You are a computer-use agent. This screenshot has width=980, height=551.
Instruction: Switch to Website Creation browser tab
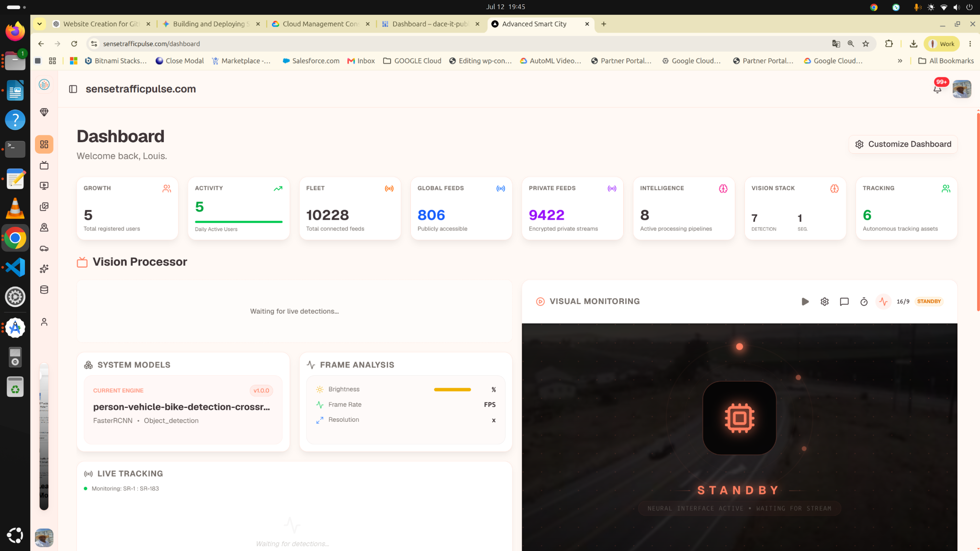click(101, 24)
